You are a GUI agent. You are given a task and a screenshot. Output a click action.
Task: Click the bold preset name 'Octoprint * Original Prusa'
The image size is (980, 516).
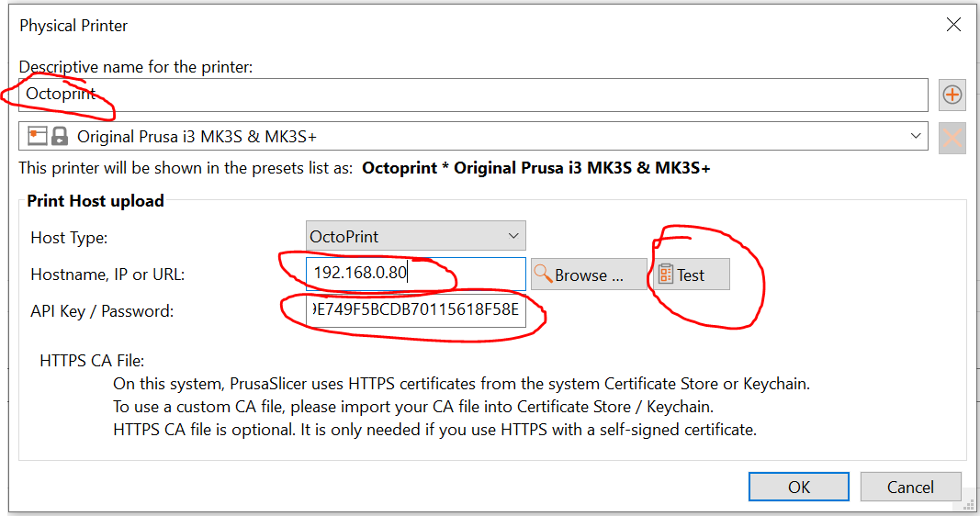click(x=536, y=168)
